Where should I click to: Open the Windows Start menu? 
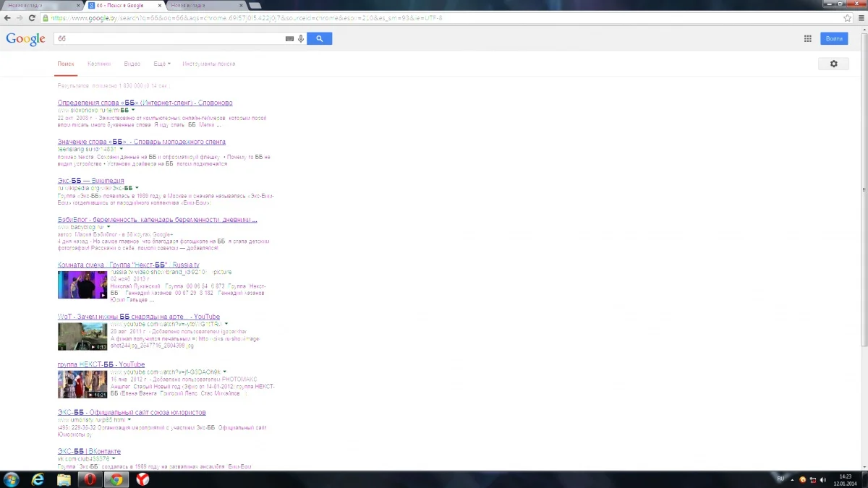12,479
